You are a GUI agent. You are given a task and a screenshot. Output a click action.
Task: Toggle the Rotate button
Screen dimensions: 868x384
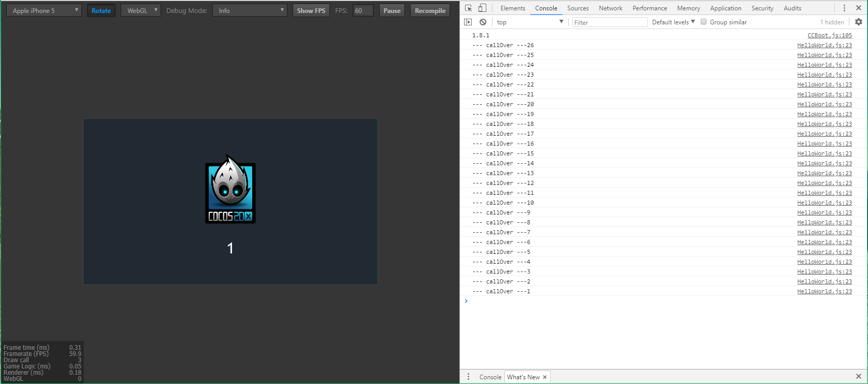coord(101,11)
